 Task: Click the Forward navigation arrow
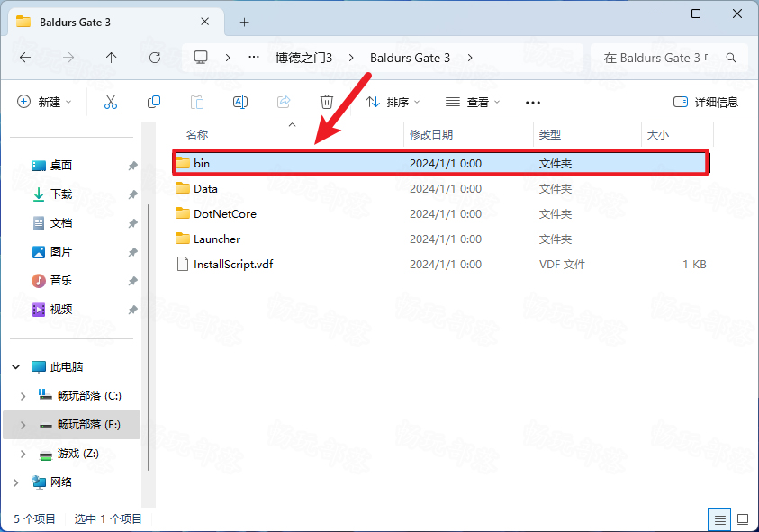pos(68,58)
